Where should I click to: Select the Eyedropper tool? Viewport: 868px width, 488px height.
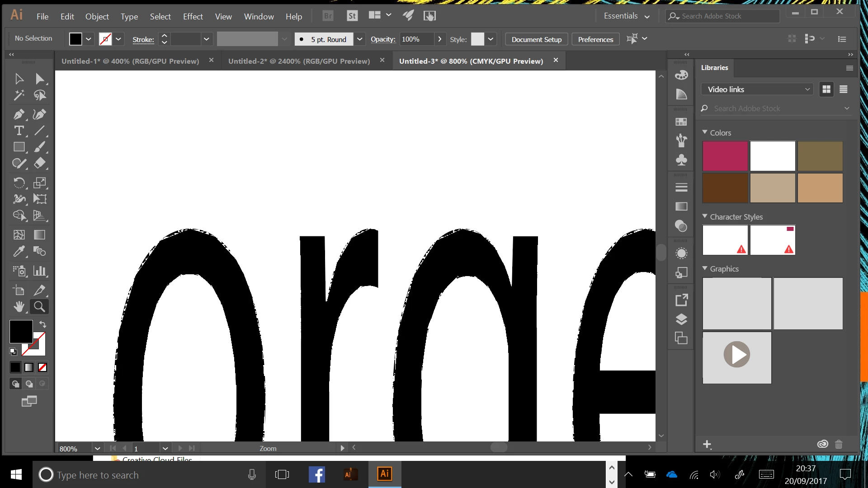pos(19,251)
